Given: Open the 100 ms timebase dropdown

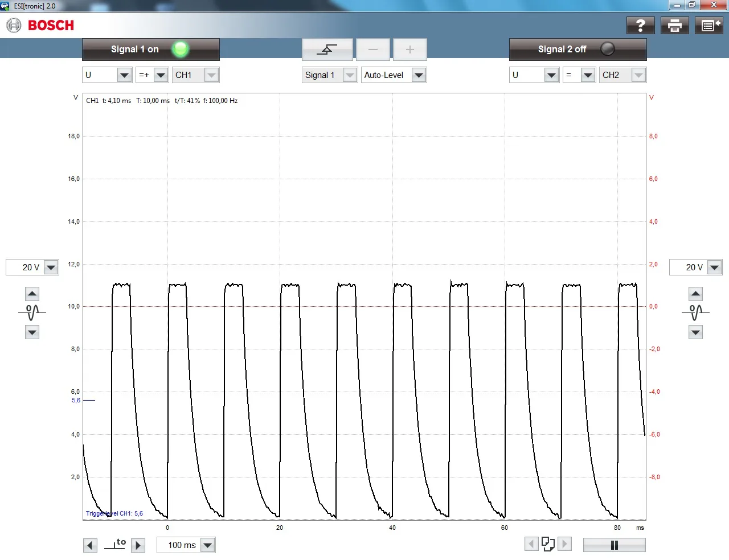Looking at the screenshot, I should [208, 545].
